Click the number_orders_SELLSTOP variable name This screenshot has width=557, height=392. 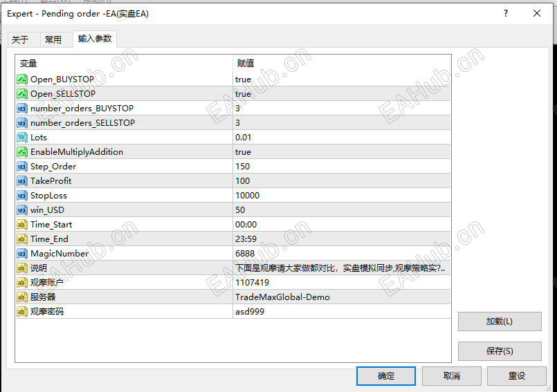(83, 123)
